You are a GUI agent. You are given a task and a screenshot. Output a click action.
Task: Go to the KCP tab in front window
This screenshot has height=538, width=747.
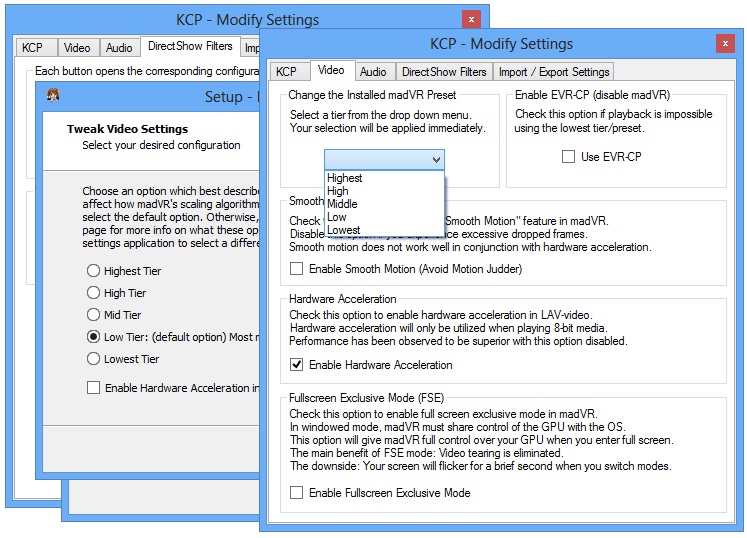pyautogui.click(x=286, y=72)
